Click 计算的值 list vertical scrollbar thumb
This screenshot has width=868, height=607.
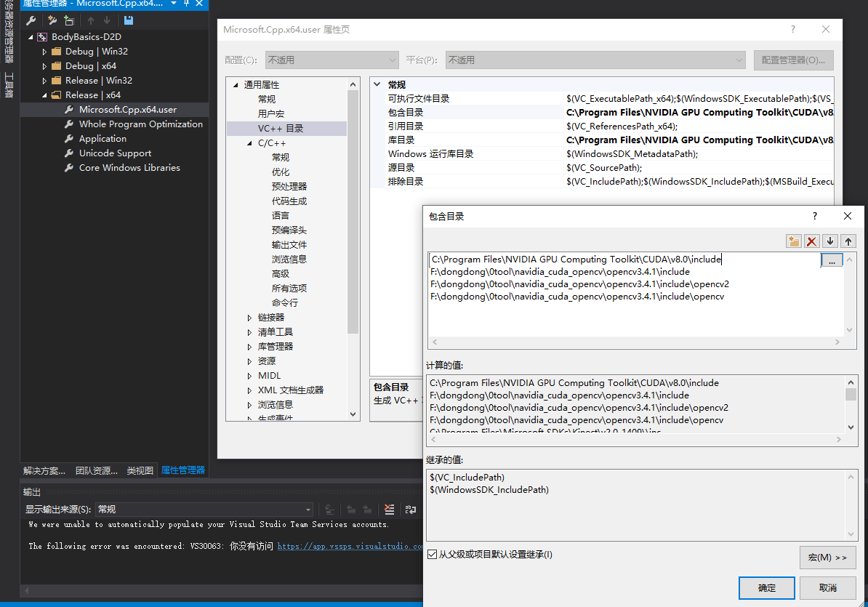click(851, 394)
